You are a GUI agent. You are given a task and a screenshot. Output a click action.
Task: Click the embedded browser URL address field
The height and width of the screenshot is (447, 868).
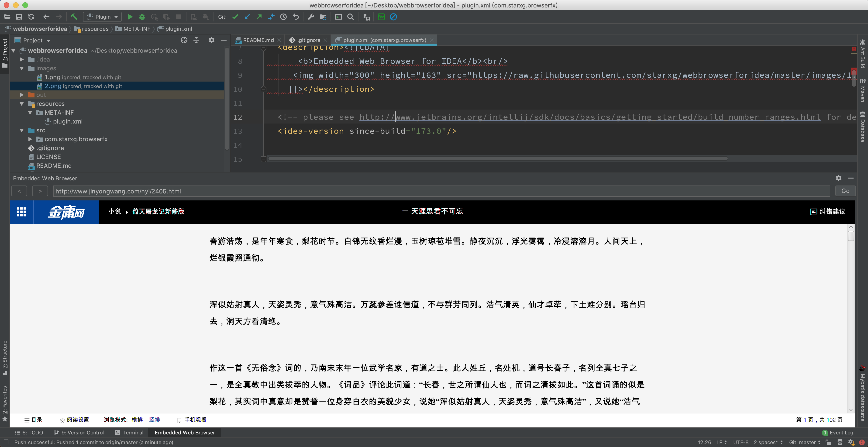coord(441,191)
